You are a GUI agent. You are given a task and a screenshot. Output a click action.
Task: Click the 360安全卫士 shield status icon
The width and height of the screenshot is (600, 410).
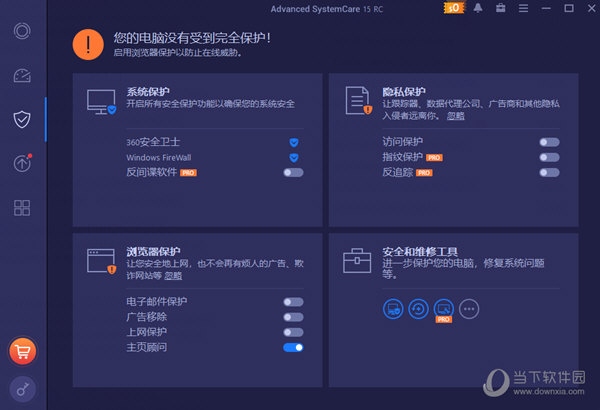point(293,142)
